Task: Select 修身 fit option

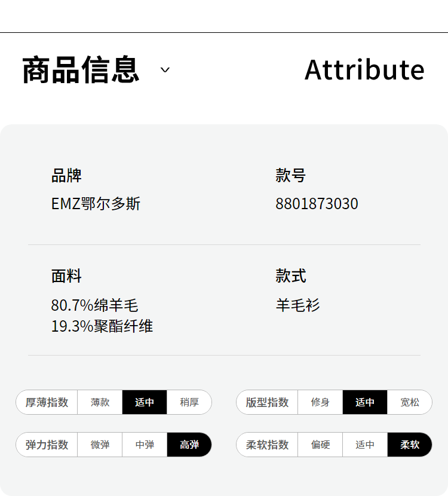Action: click(x=320, y=402)
